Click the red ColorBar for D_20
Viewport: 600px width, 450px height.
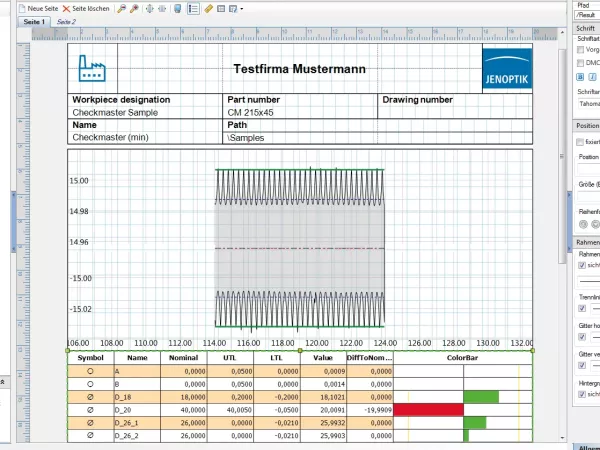coord(429,408)
